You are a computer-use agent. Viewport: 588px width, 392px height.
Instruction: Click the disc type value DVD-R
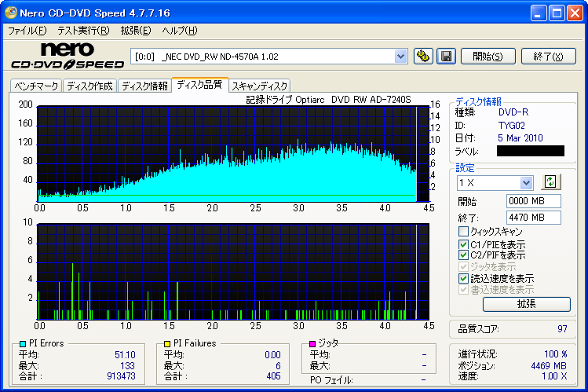click(513, 112)
